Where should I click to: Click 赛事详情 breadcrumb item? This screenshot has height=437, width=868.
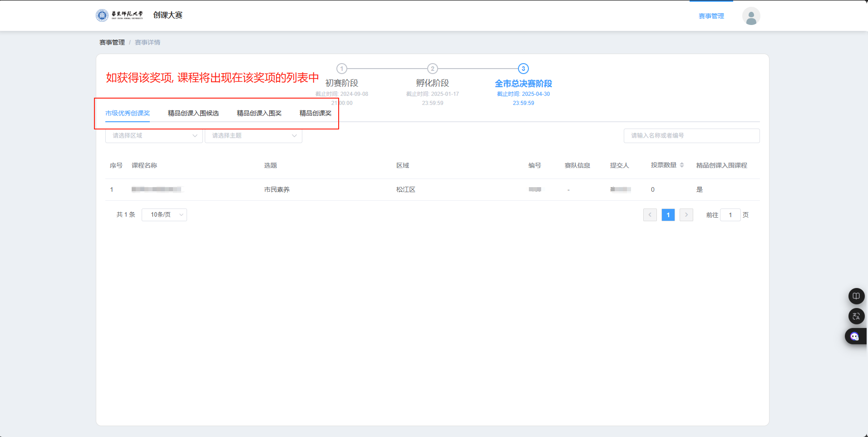(x=148, y=42)
